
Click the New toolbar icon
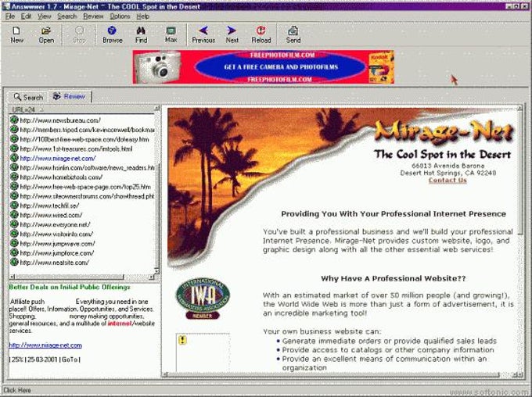16,31
